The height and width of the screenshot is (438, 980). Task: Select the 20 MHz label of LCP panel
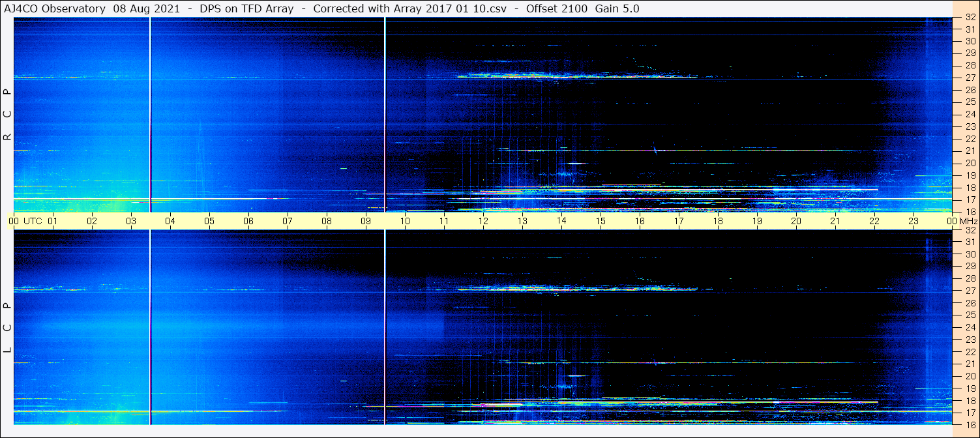(970, 376)
